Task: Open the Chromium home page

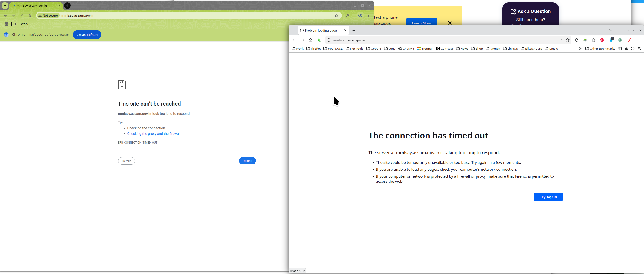Action: tap(30, 15)
